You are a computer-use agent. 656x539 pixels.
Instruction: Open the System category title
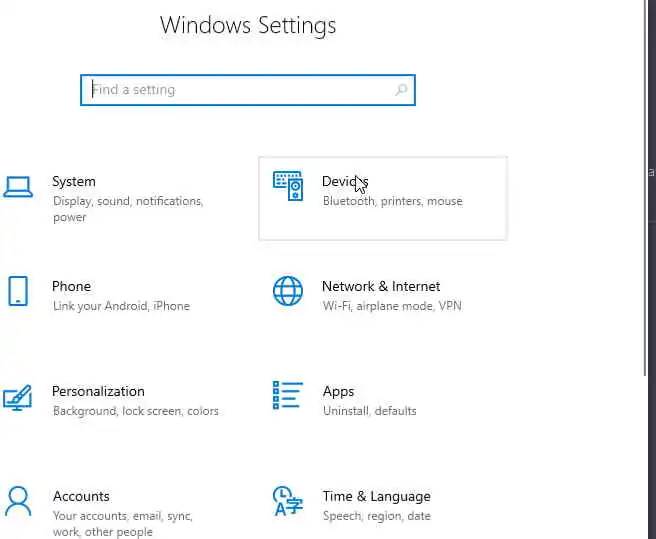point(74,182)
